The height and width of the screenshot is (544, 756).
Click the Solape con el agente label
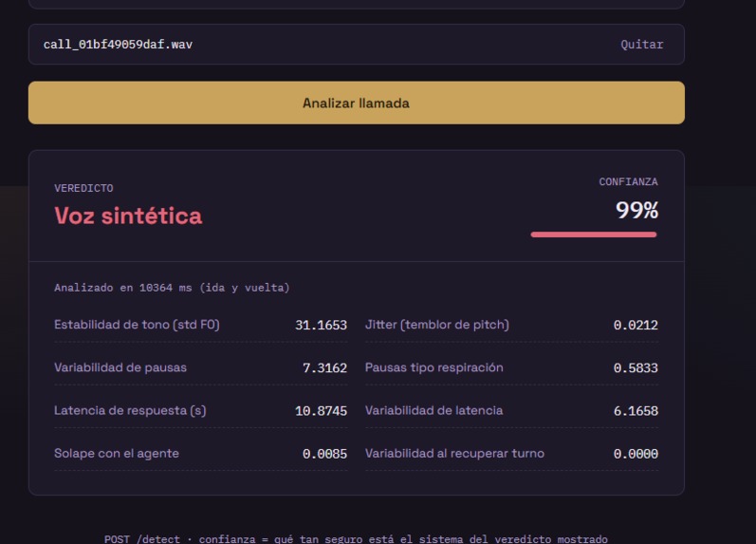[x=116, y=453]
